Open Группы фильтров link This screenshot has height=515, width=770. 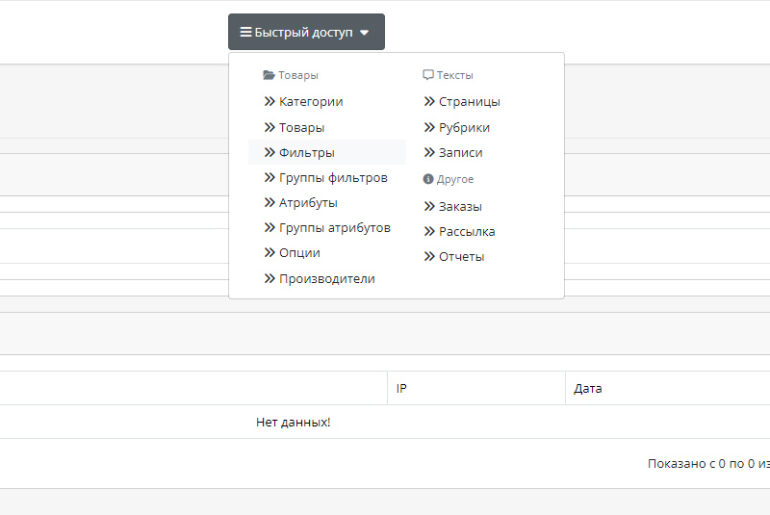point(332,177)
